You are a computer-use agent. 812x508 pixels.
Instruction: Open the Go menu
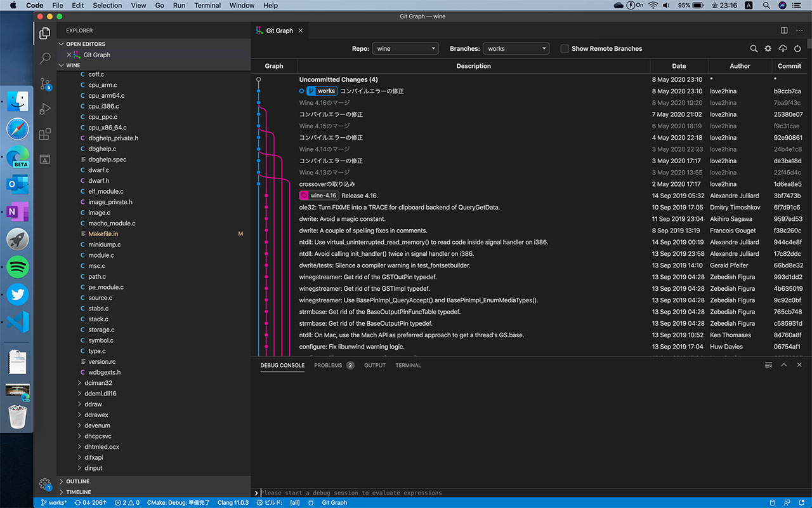click(x=160, y=5)
